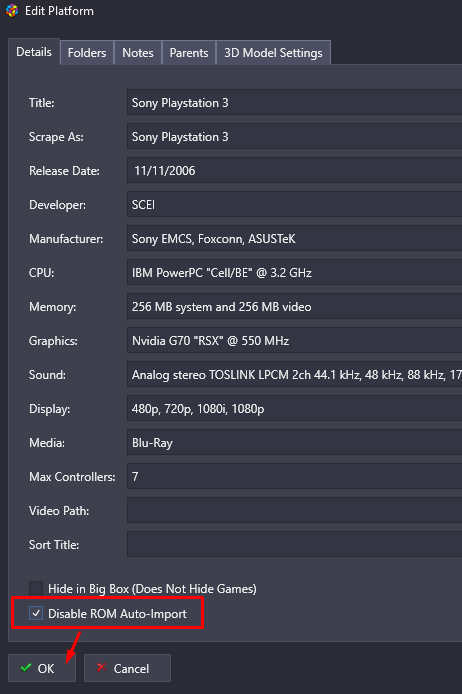Viewport: 462px width, 694px height.
Task: Click the Cancel button
Action: point(127,668)
